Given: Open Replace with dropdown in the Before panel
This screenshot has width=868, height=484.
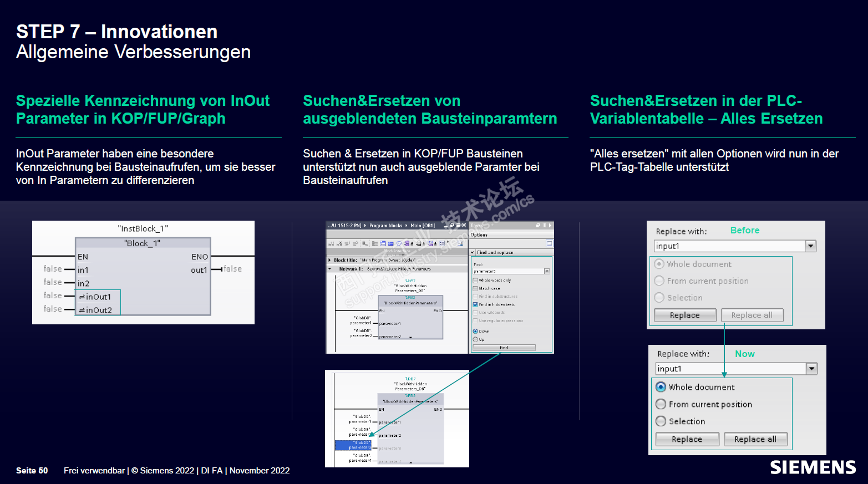Looking at the screenshot, I should pos(811,246).
